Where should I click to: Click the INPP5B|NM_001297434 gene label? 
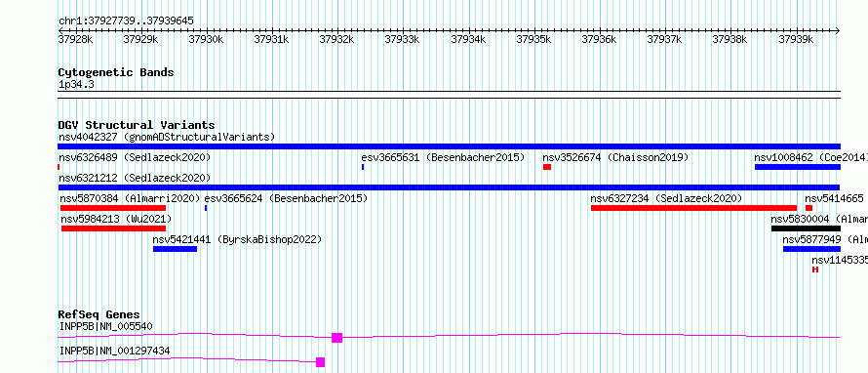pos(114,351)
